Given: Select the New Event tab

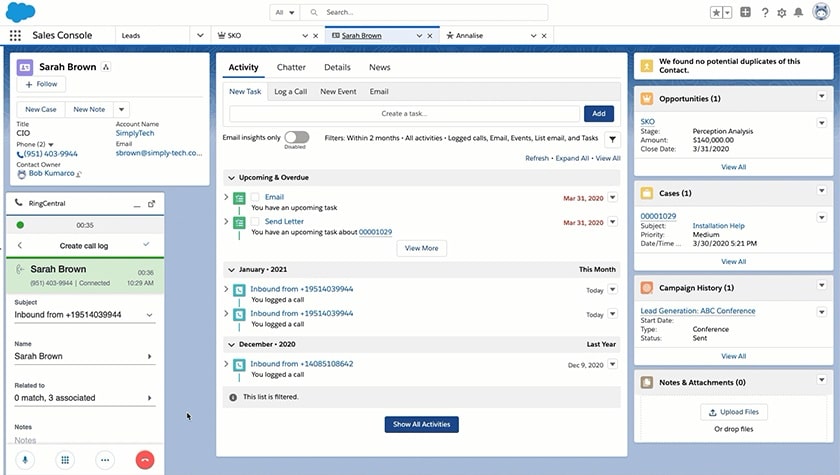Looking at the screenshot, I should pos(338,92).
